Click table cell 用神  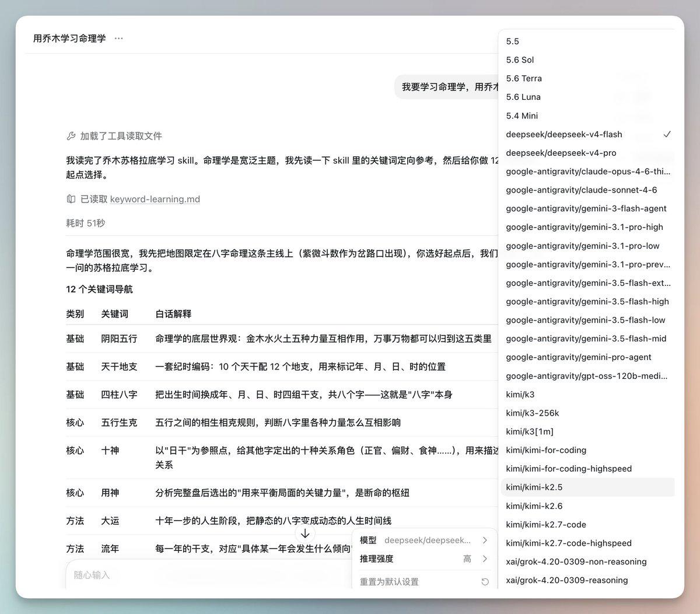110,493
